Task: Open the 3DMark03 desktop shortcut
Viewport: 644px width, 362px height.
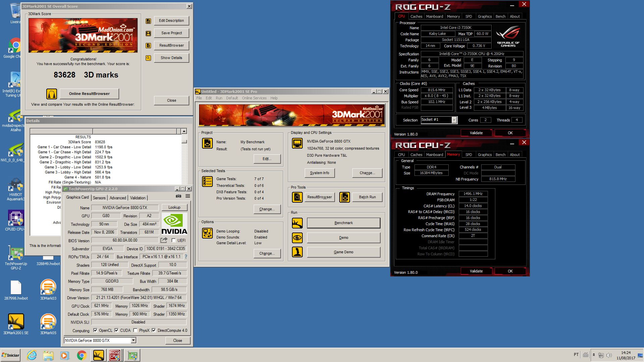Action: [x=48, y=290]
